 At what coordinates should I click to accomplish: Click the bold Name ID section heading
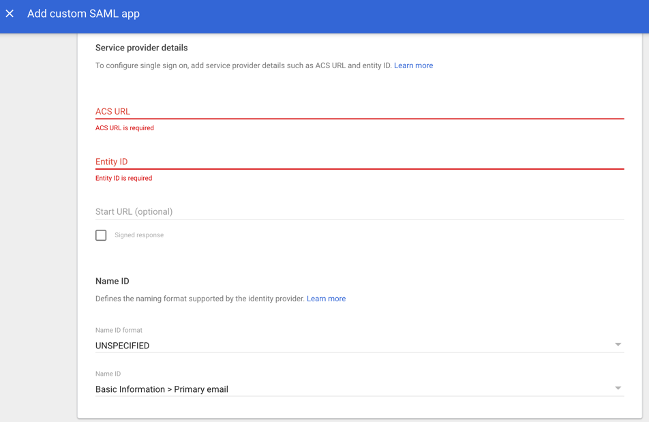[112, 281]
